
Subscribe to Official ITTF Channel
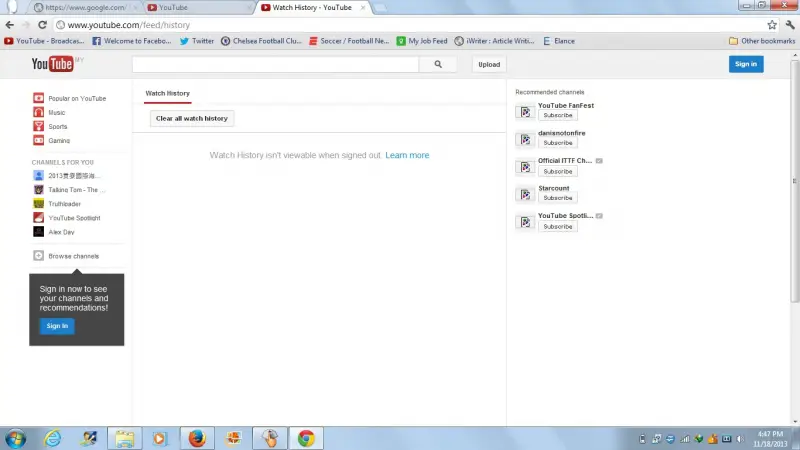[x=558, y=171]
